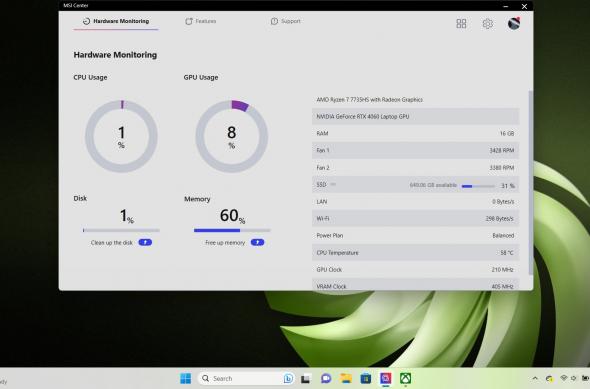The width and height of the screenshot is (590, 389).
Task: Click the MSI Center taskbar icon
Action: 386,378
